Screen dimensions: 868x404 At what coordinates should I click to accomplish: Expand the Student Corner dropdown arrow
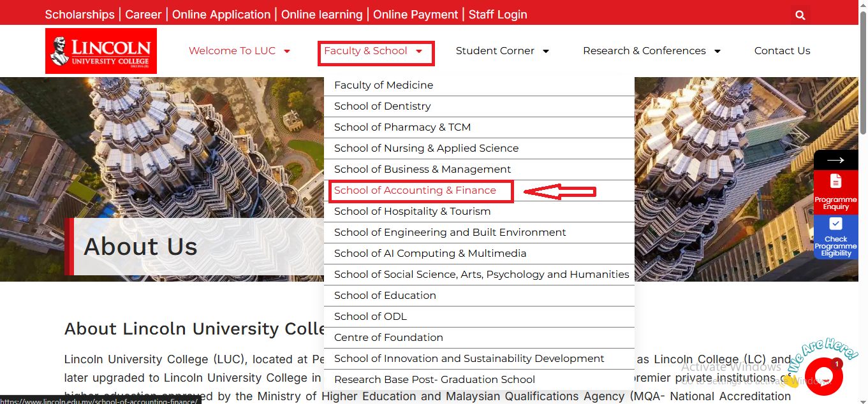545,51
